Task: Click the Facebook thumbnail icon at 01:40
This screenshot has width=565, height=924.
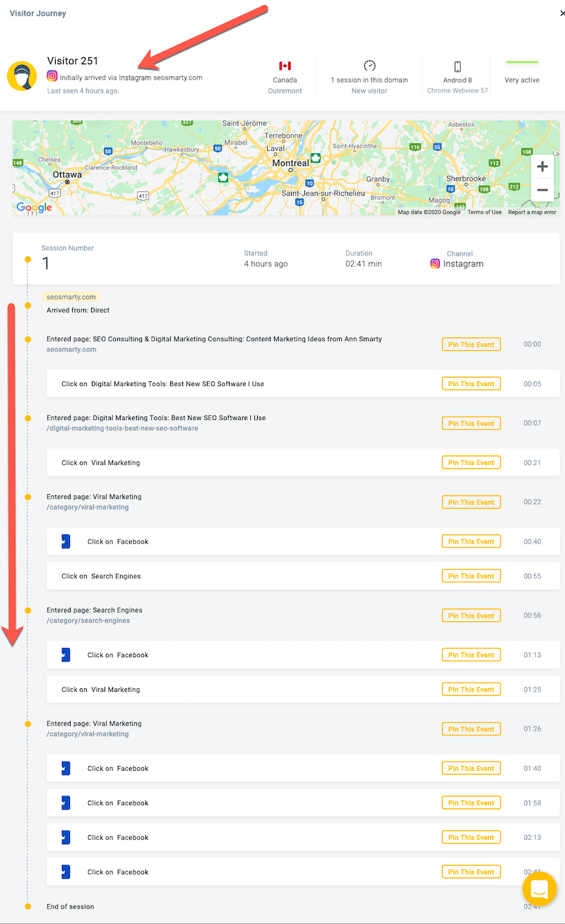Action: pyautogui.click(x=66, y=768)
